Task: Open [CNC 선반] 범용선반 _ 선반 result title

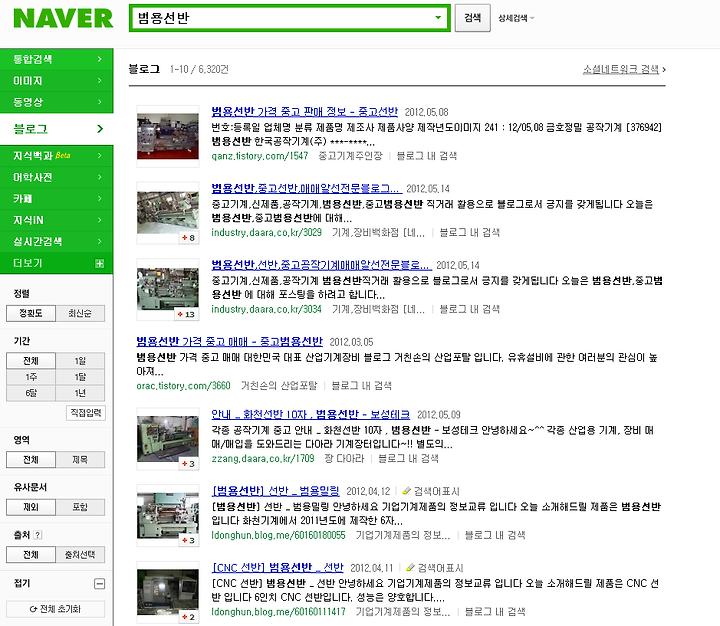Action: pos(277,568)
